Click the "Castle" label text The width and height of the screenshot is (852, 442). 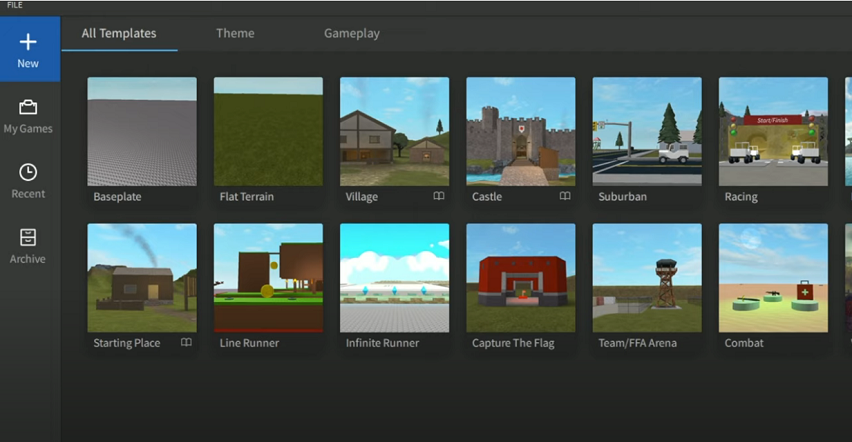coord(487,197)
